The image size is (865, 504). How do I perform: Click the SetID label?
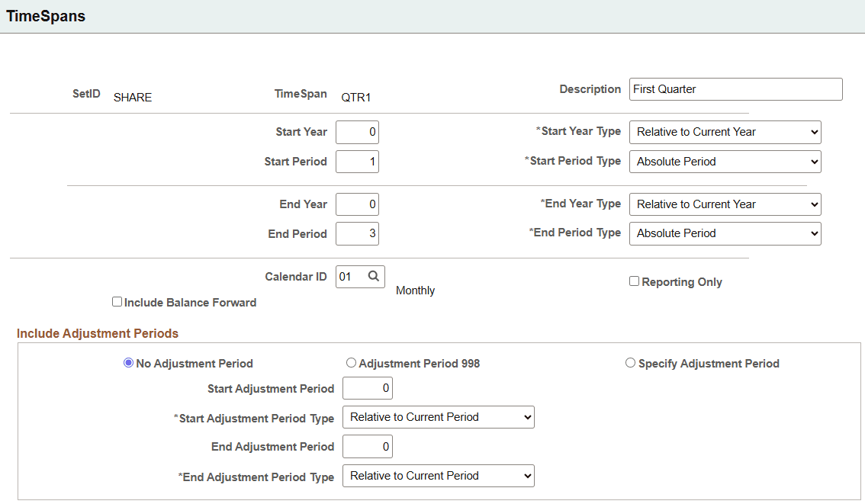pos(86,94)
